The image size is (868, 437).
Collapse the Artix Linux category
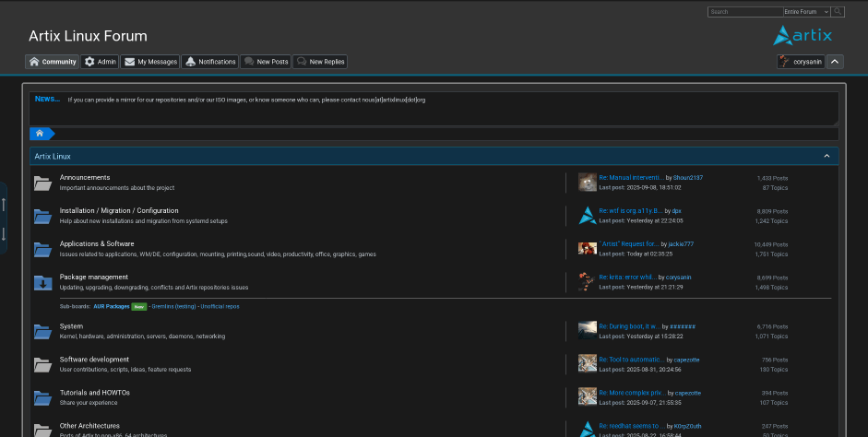[x=826, y=156]
